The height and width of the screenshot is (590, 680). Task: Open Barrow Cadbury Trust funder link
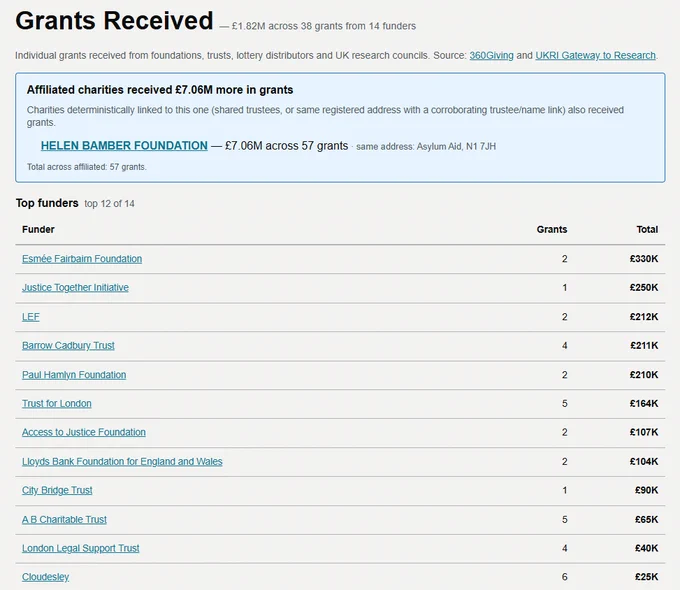pyautogui.click(x=68, y=346)
